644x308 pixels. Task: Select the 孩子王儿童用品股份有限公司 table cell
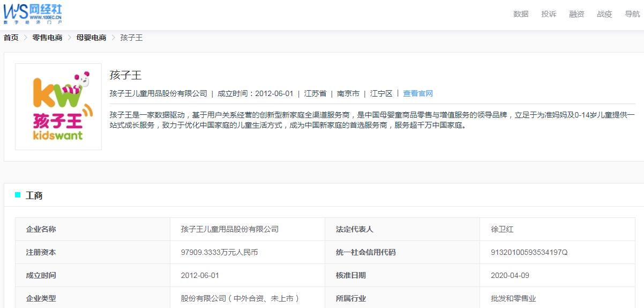tap(230, 229)
